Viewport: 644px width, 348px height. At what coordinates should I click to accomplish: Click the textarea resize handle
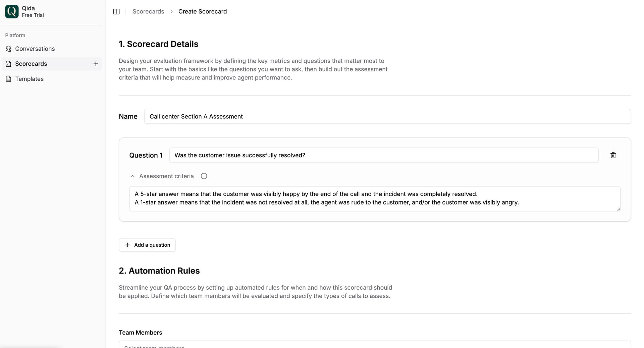click(618, 209)
